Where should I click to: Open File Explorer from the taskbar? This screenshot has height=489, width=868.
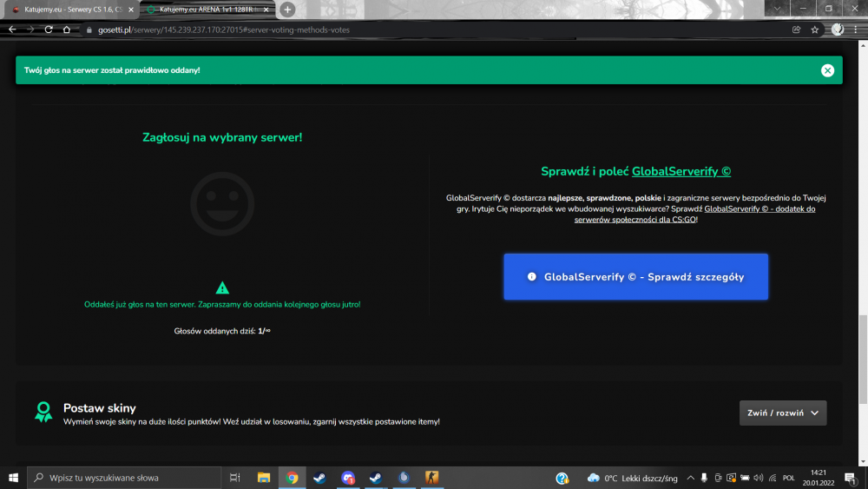tap(264, 478)
